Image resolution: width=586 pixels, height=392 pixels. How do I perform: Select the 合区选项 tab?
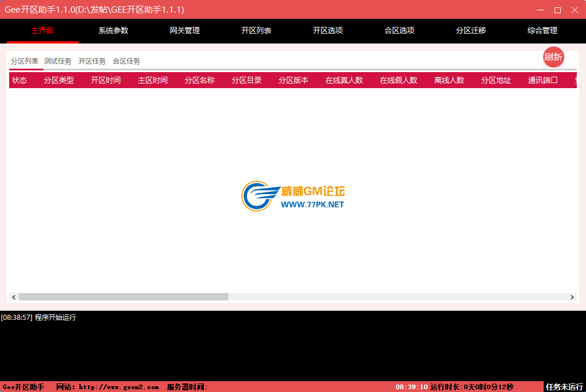click(399, 31)
